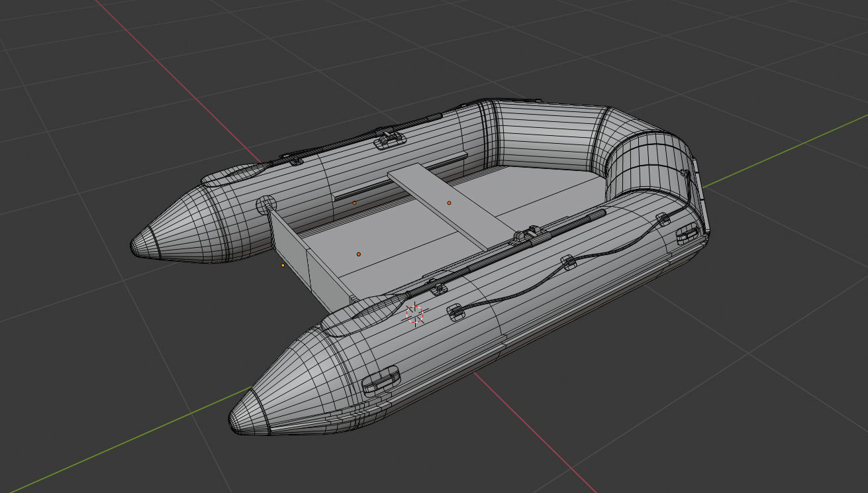The image size is (868, 493).
Task: Select the origin dot on the bench seat
Action: pyautogui.click(x=449, y=203)
